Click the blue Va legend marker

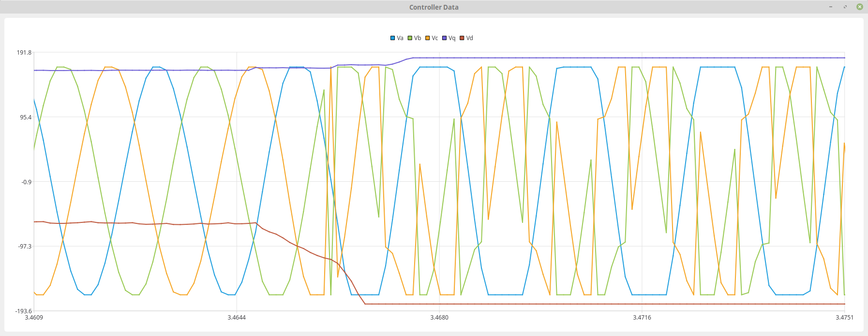[393, 38]
